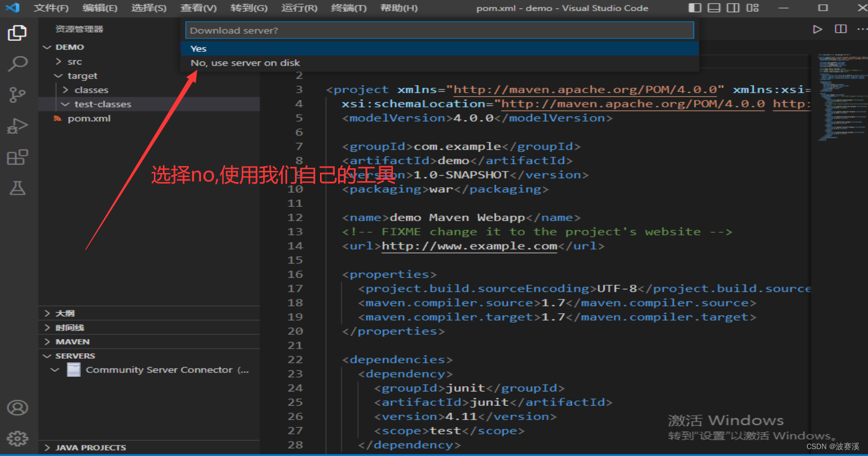Toggle the secondary sidebar layout icon

click(733, 8)
